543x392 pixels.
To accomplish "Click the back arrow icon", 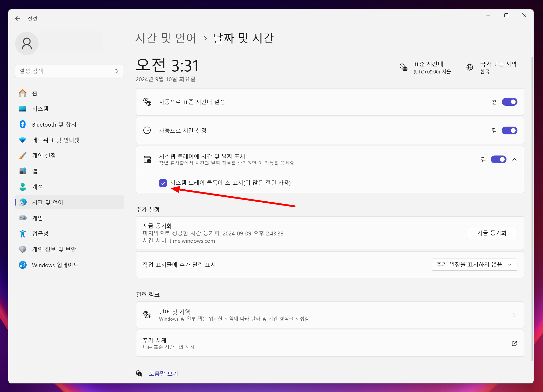I will tap(18, 18).
